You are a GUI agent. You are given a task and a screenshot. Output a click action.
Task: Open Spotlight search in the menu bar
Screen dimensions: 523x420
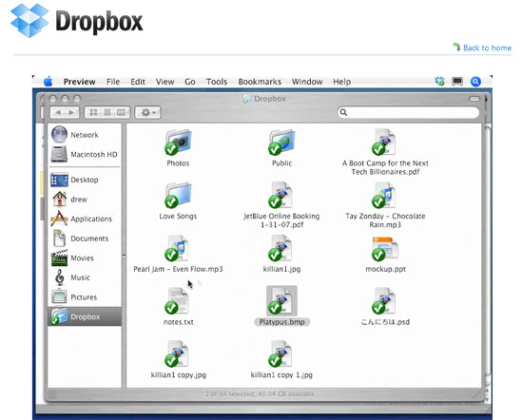tap(475, 82)
